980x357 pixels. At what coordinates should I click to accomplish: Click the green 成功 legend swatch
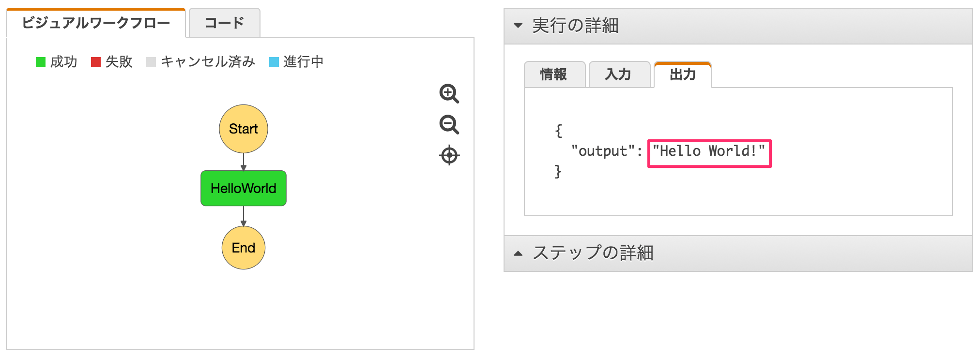pyautogui.click(x=41, y=62)
